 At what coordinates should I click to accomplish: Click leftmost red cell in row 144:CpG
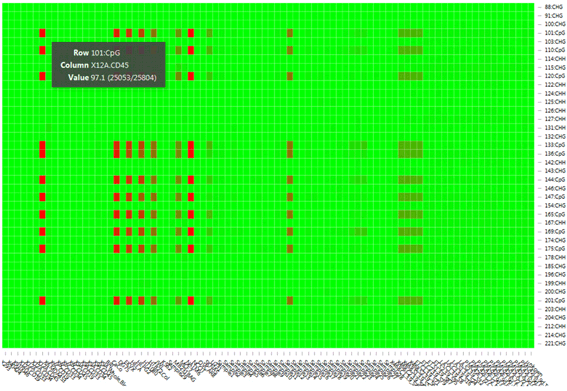coord(42,180)
